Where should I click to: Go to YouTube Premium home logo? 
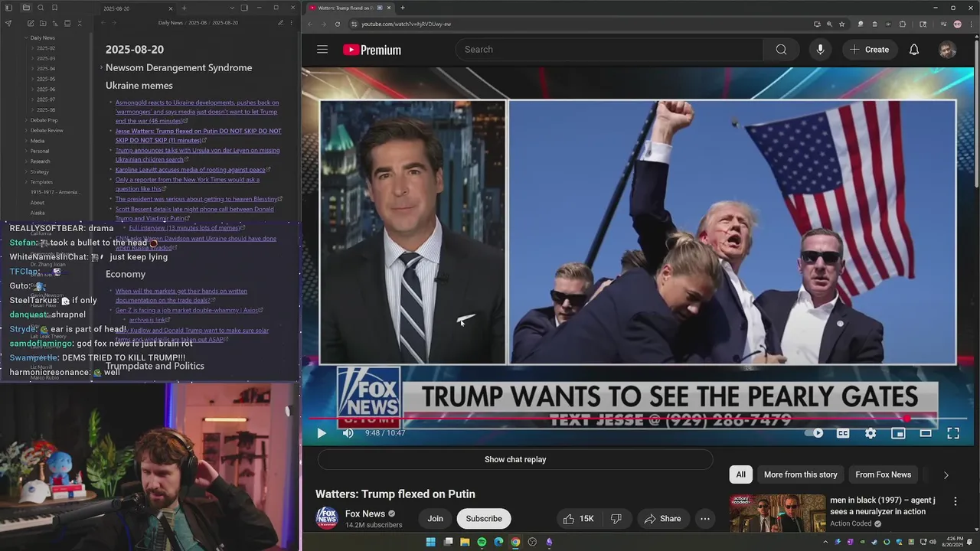(372, 50)
